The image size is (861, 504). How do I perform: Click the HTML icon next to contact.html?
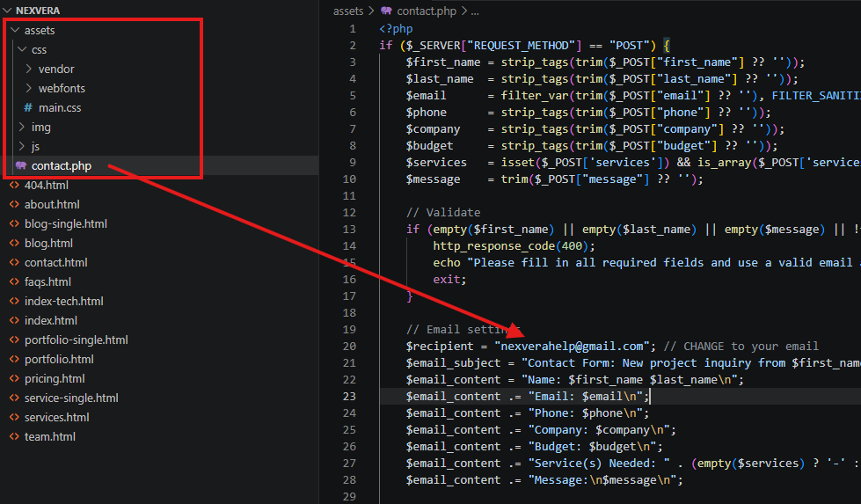(x=14, y=262)
